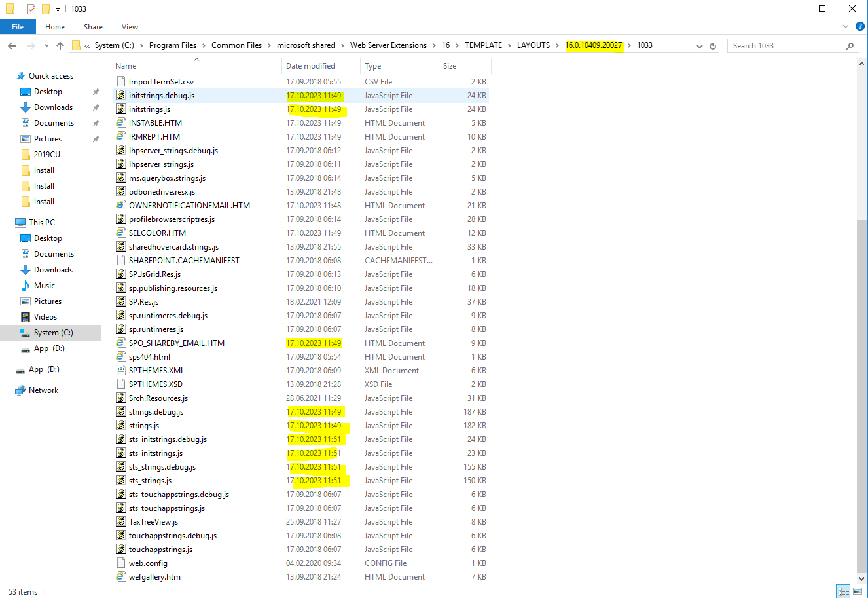The width and height of the screenshot is (868, 598).
Task: Select the strings.js file icon
Action: 120,426
